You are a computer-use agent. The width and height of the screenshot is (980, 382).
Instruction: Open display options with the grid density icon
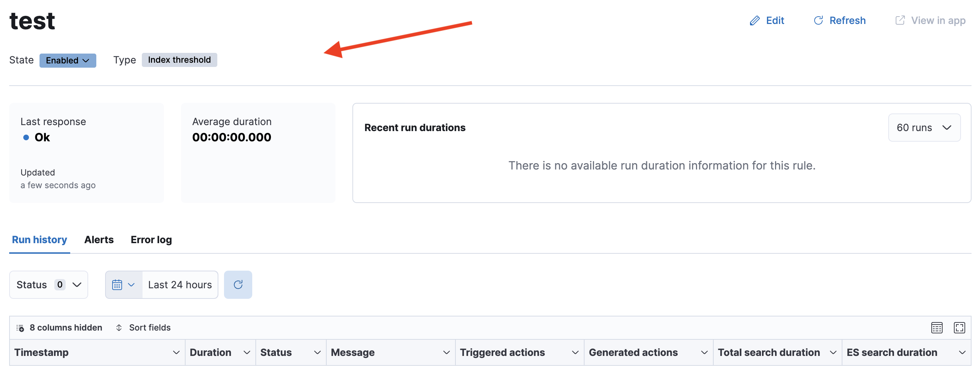coord(937,327)
